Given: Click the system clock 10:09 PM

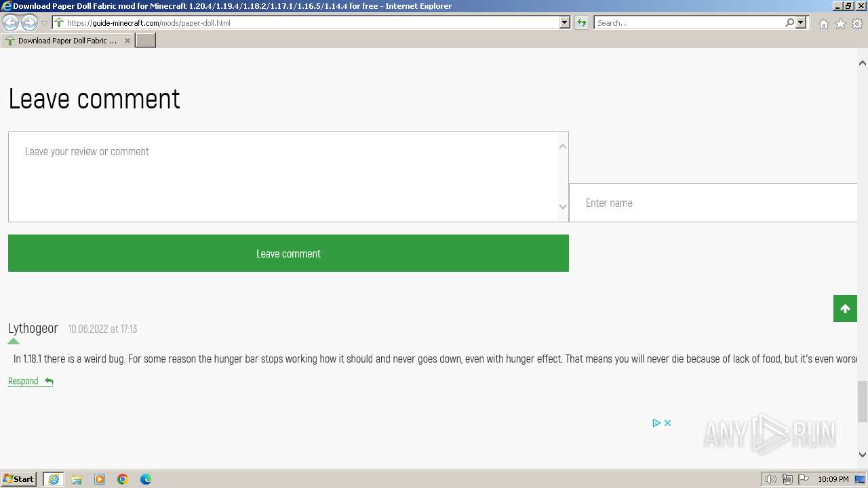Looking at the screenshot, I should [x=833, y=479].
